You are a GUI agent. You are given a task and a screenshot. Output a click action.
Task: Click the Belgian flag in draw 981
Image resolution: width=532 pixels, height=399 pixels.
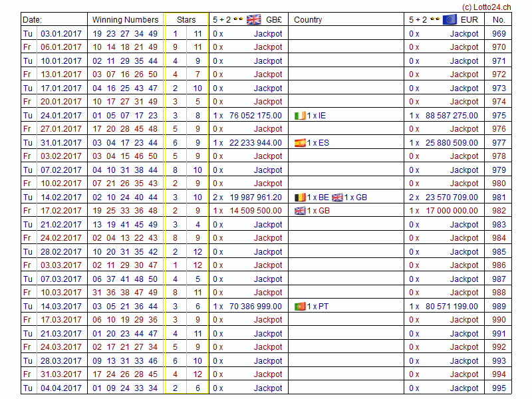[x=300, y=198]
